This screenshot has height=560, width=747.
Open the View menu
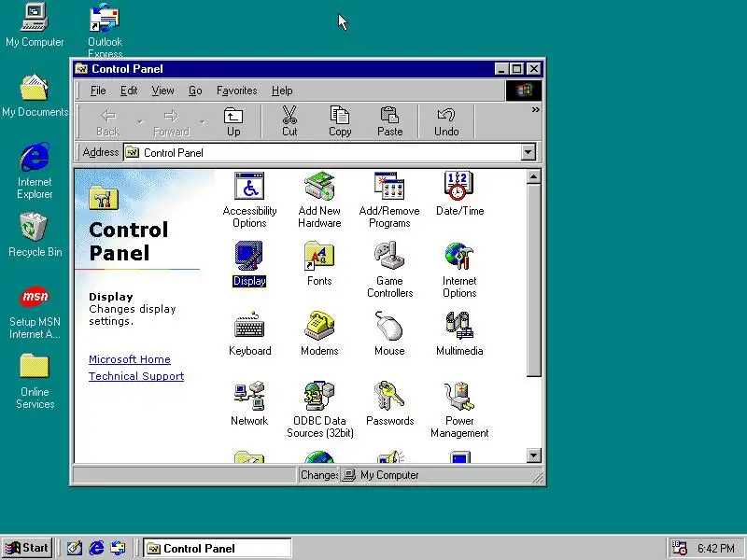162,91
